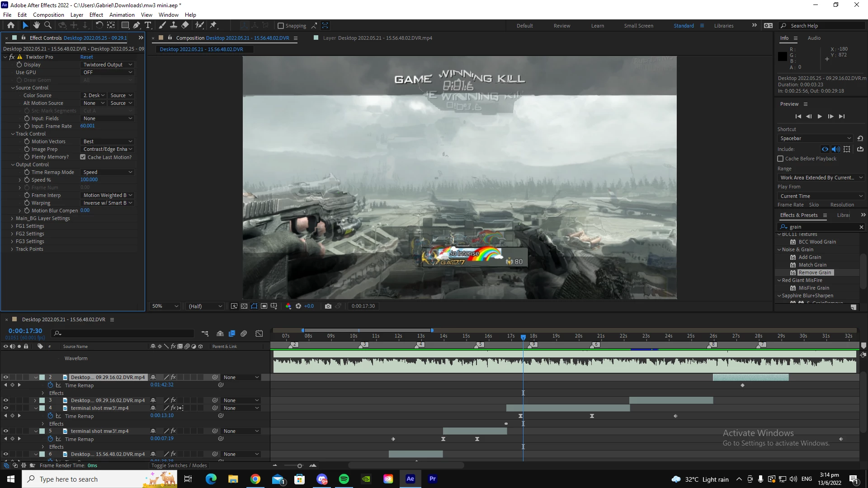Switch to the Audio panel tab

814,38
